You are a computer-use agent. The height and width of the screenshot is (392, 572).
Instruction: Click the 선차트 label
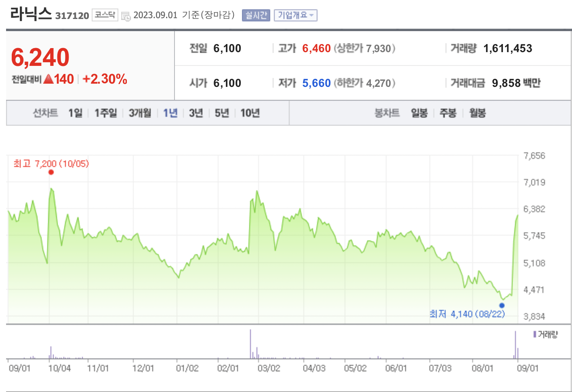coord(45,113)
